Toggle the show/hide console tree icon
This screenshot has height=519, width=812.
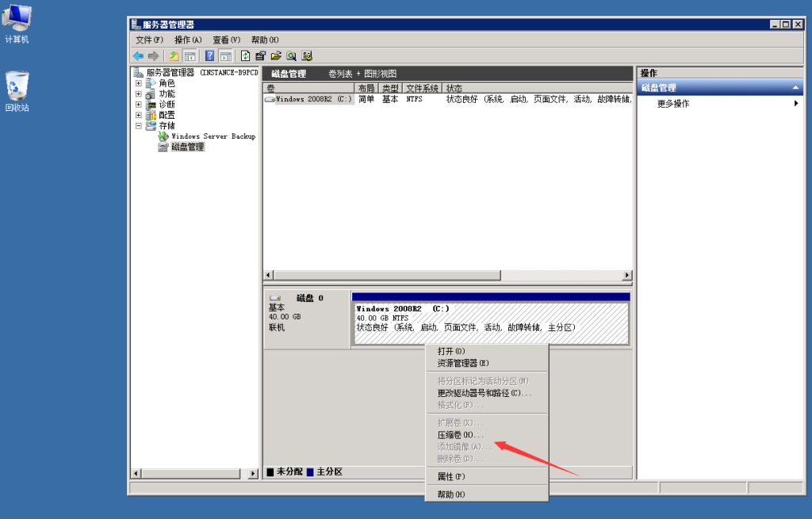[190, 56]
